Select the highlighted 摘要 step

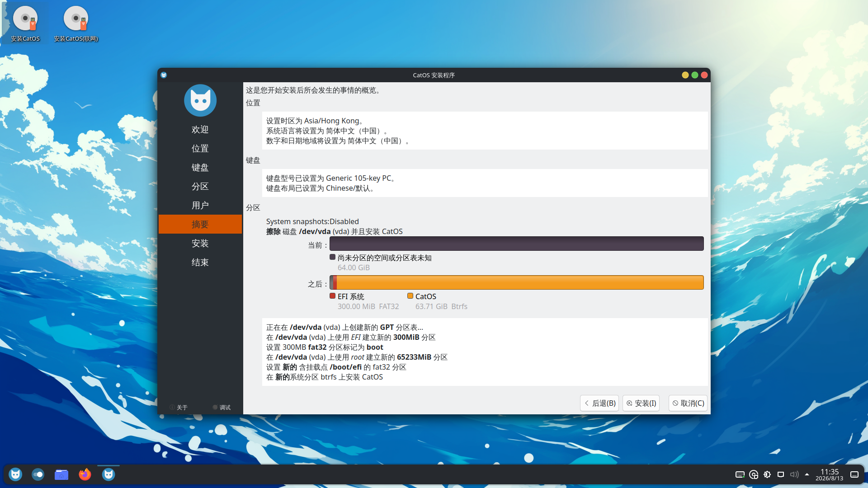tap(200, 225)
